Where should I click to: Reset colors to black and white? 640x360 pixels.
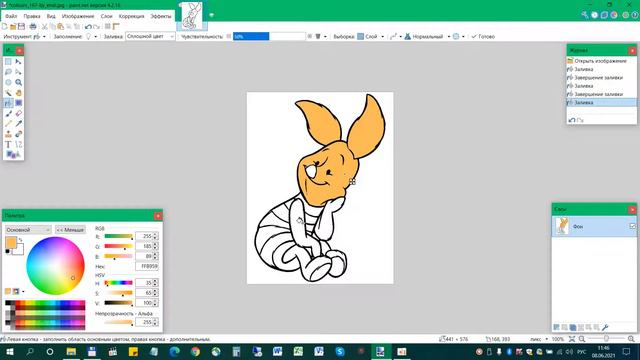click(x=7, y=251)
